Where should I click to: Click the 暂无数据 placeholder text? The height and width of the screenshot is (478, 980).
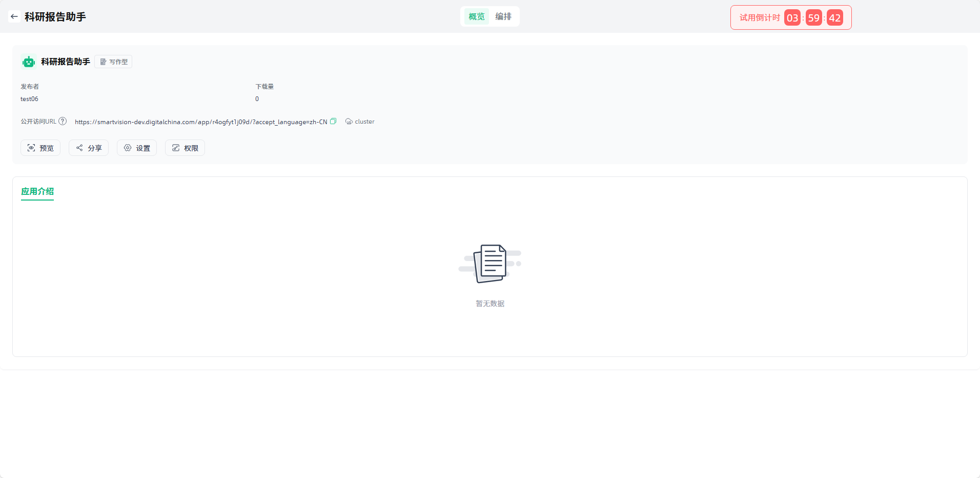click(490, 304)
